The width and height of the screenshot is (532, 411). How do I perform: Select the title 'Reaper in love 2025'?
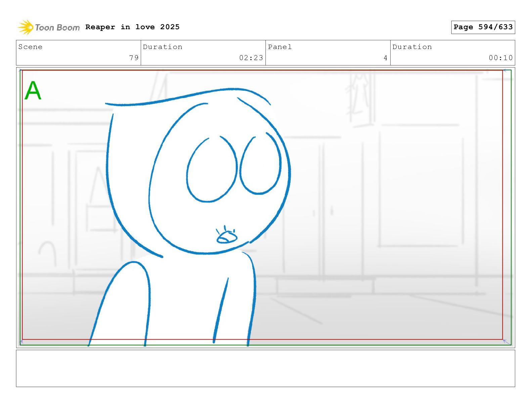[132, 27]
